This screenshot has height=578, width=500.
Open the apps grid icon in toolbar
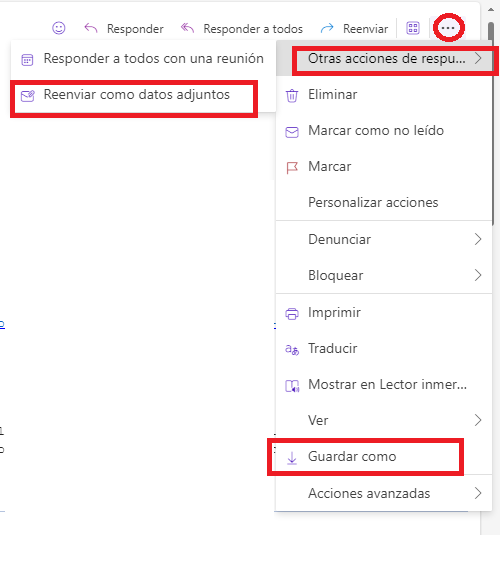pos(413,28)
